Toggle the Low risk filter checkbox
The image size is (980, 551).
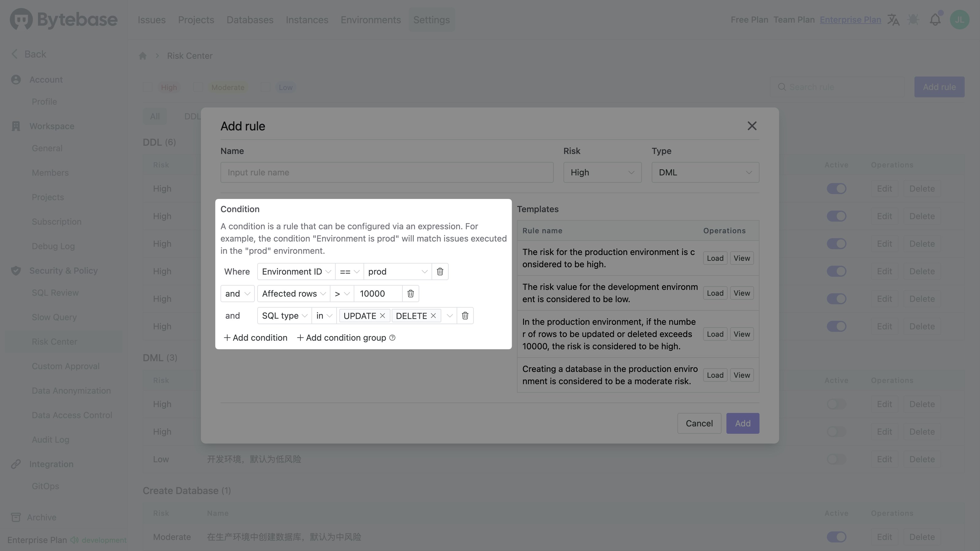click(266, 87)
